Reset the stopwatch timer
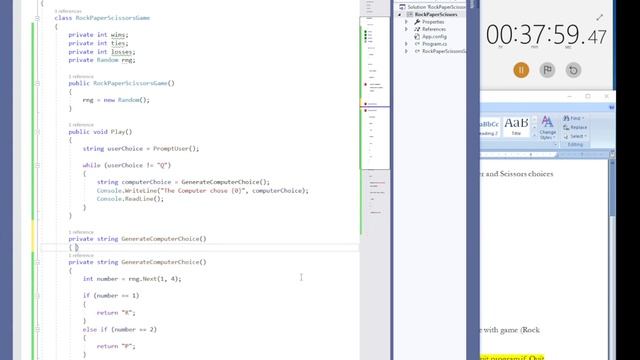Screen dimensions: 640x360 573,70
